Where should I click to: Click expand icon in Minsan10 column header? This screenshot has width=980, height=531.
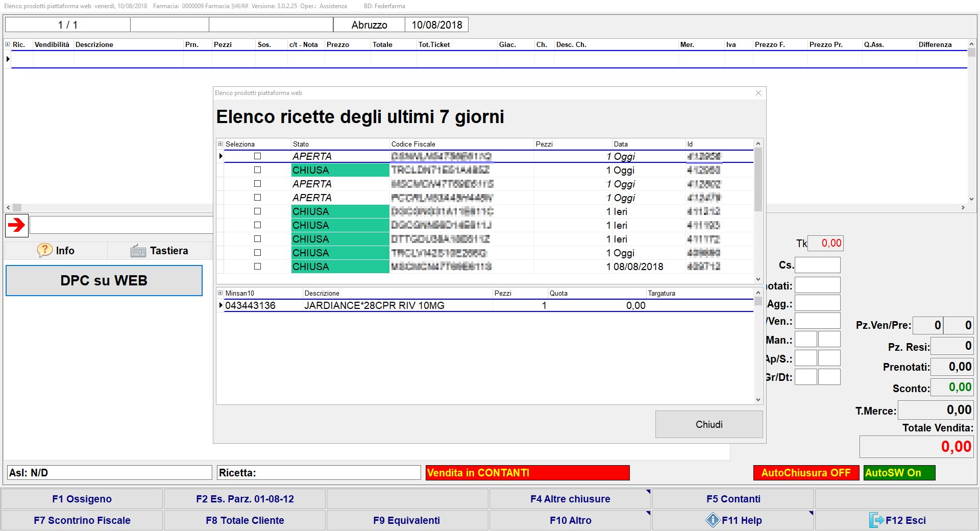pyautogui.click(x=220, y=293)
